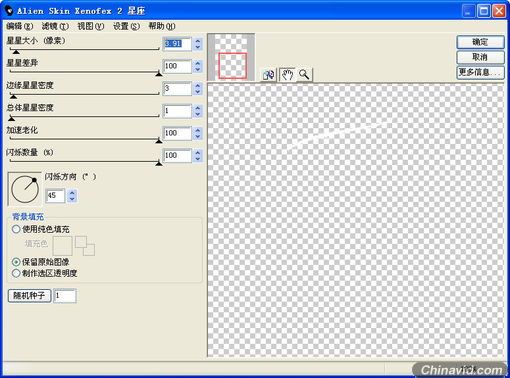Close the Xenofex window
This screenshot has height=378, width=510.
point(499,11)
